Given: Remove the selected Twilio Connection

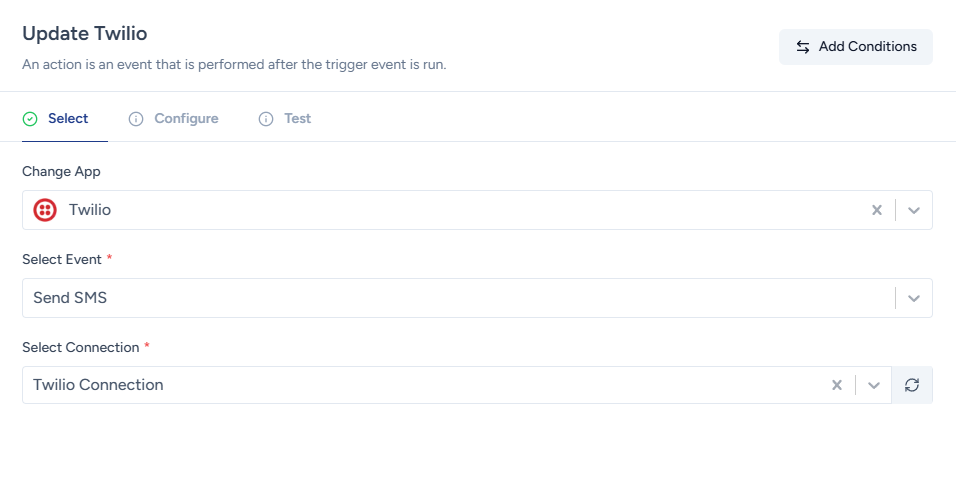Looking at the screenshot, I should (837, 385).
